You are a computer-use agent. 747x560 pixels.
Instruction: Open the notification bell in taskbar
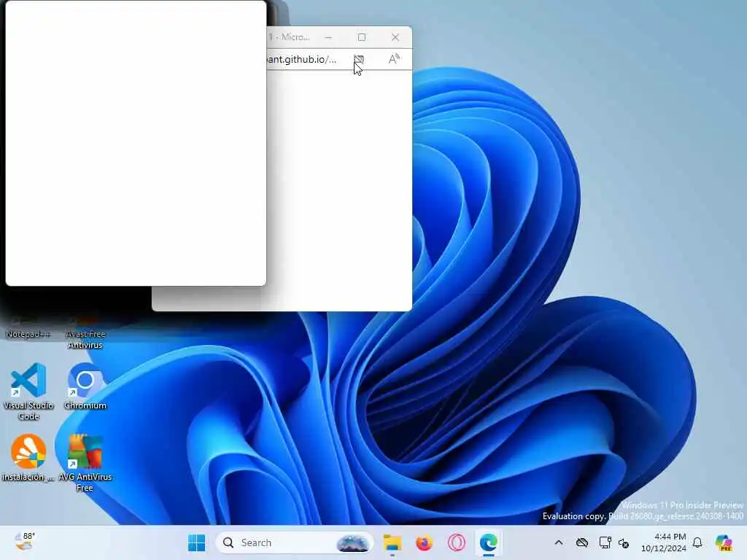697,542
